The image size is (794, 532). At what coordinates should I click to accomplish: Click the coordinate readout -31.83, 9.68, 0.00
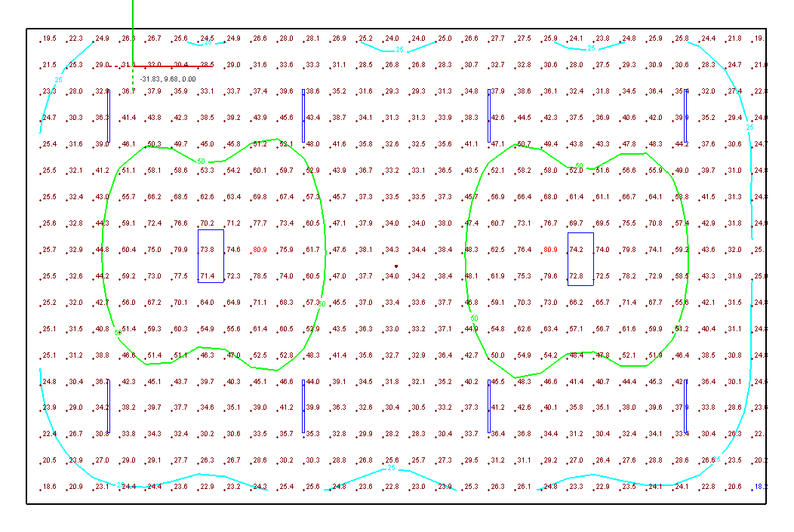[168, 79]
